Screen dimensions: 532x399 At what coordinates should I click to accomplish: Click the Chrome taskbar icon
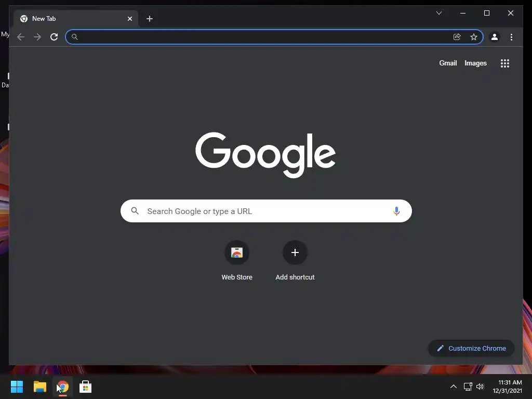click(x=63, y=387)
